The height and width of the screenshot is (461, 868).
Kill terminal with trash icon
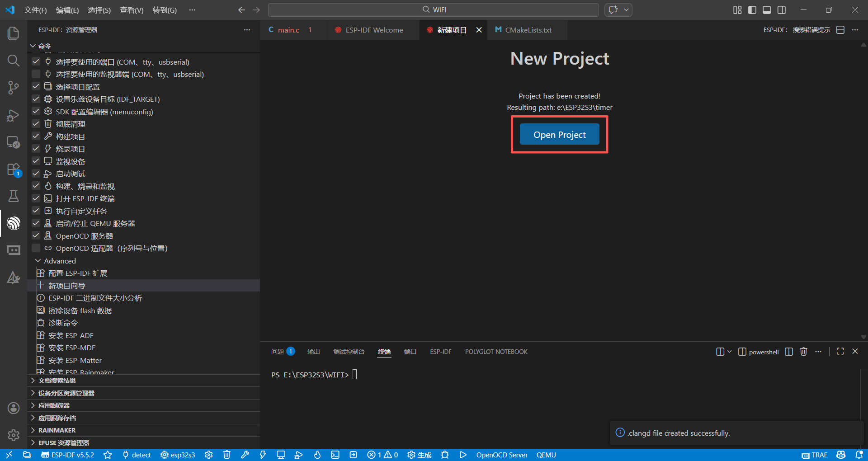click(803, 352)
